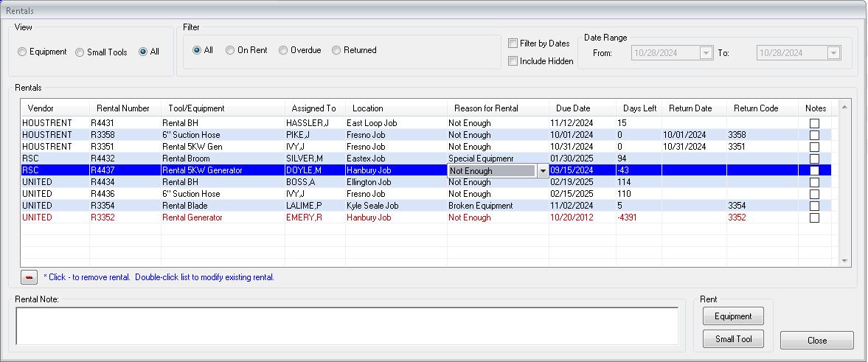Image resolution: width=868 pixels, height=362 pixels.
Task: Select the Equipment view radio button
Action: pos(21,52)
